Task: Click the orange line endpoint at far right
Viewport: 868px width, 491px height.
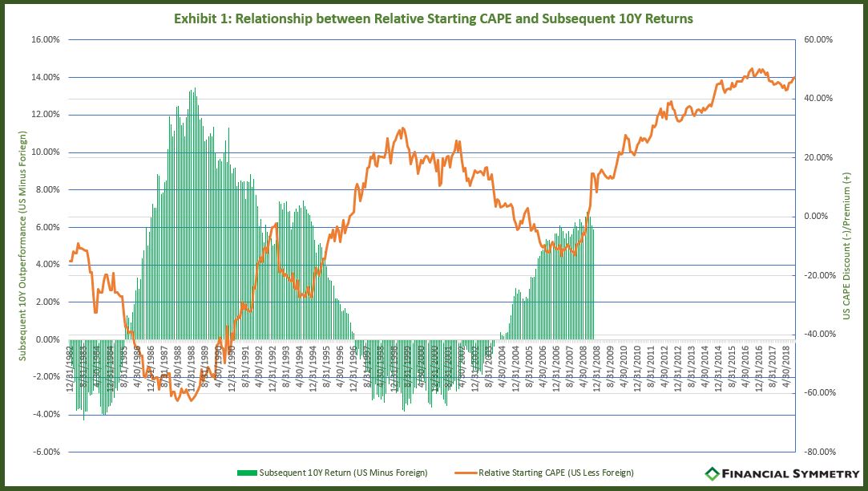Action: 795,78
